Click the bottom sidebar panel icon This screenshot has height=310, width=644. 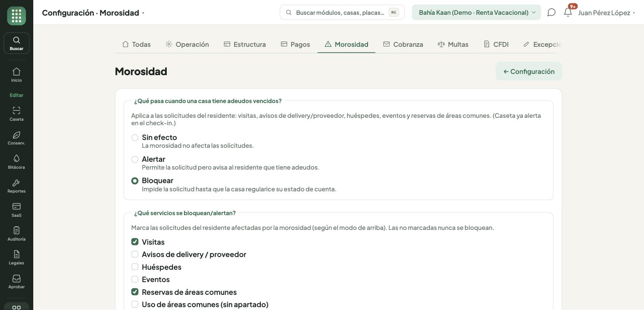tap(16, 307)
